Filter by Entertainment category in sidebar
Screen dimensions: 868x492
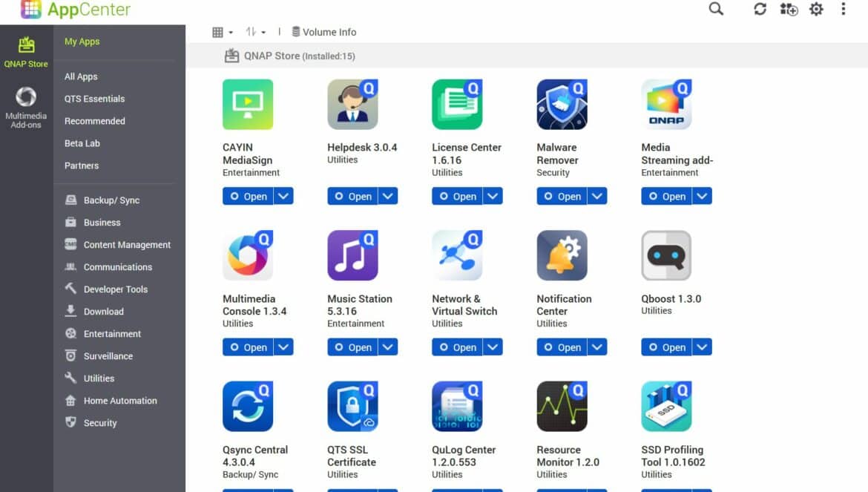pos(103,333)
